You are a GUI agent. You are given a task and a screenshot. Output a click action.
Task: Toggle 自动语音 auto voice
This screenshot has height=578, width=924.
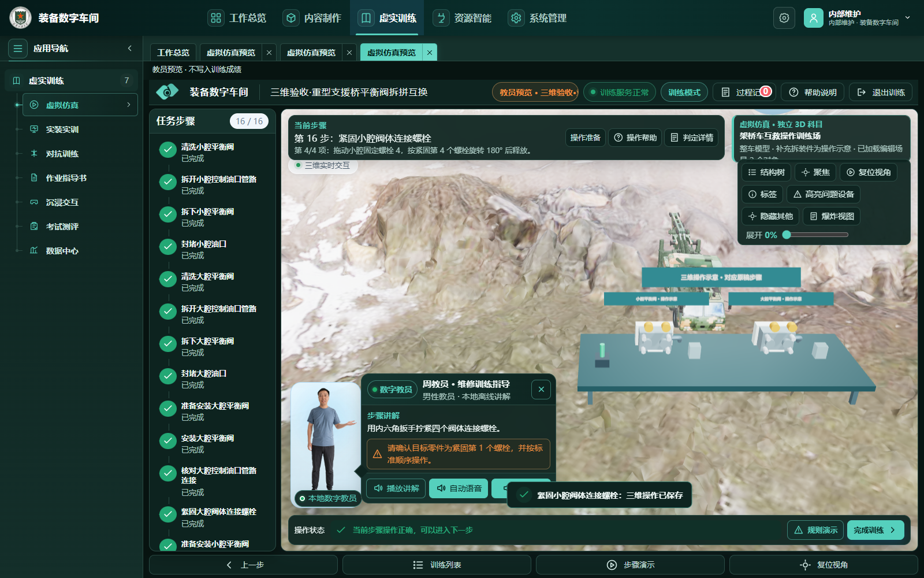459,488
